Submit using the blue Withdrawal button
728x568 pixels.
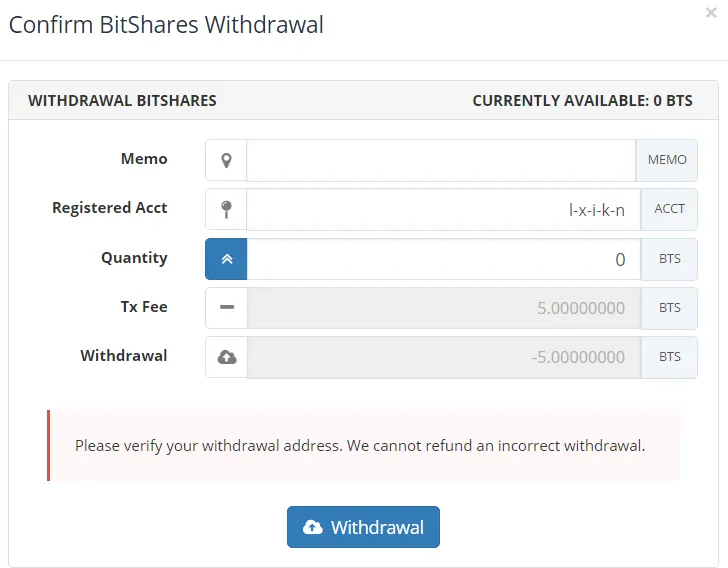363,527
